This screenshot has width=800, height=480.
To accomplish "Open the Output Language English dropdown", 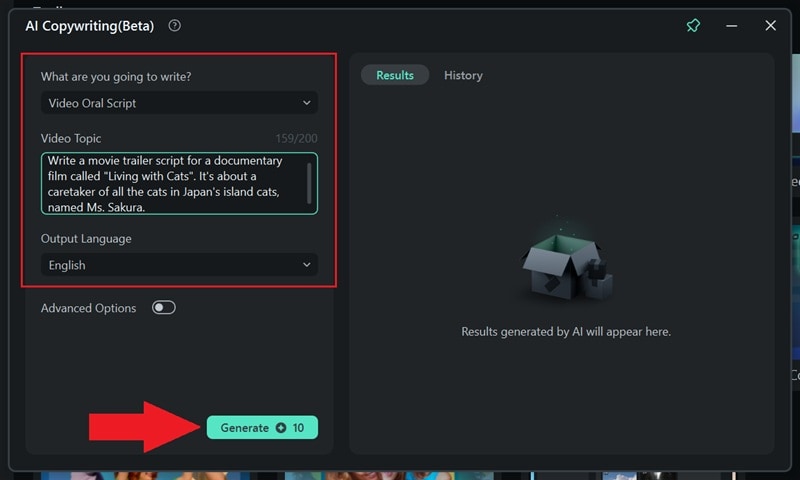I will point(179,265).
